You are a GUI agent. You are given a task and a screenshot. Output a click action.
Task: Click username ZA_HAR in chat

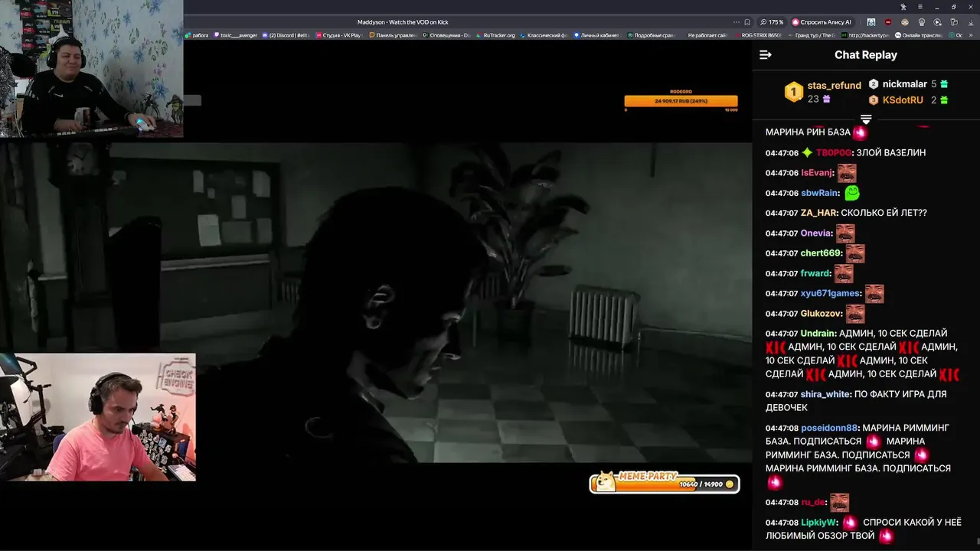[x=818, y=213]
